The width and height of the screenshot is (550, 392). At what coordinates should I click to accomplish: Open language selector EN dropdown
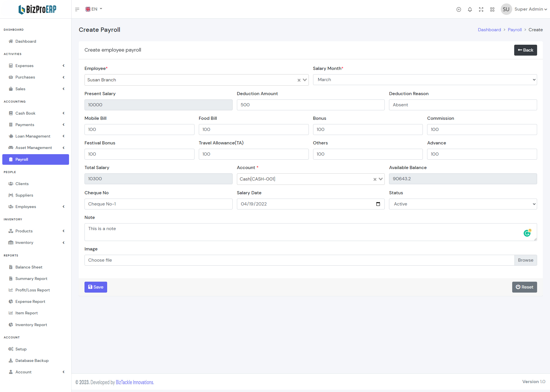(x=94, y=9)
